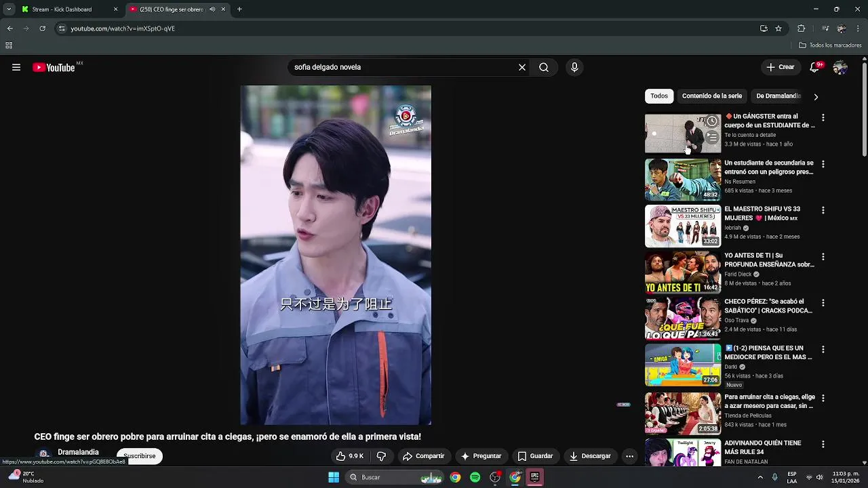The width and height of the screenshot is (868, 488).
Task: Select the Todos filter chip
Action: point(659,96)
